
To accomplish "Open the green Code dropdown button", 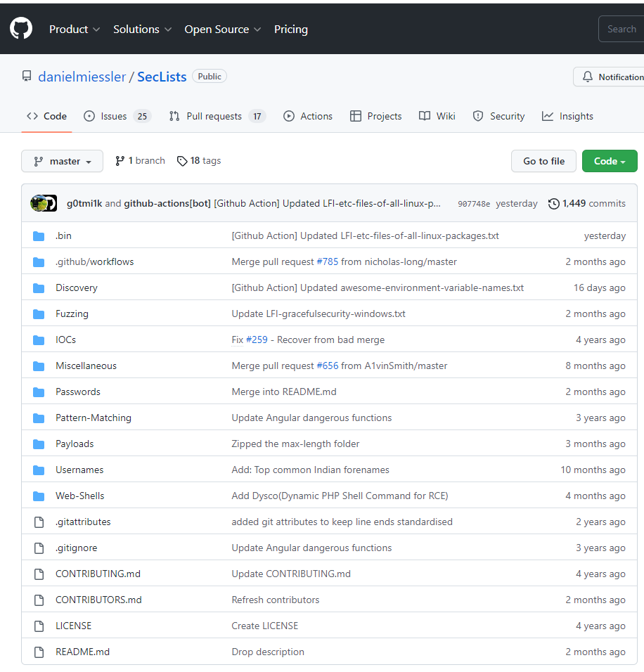I will click(610, 161).
